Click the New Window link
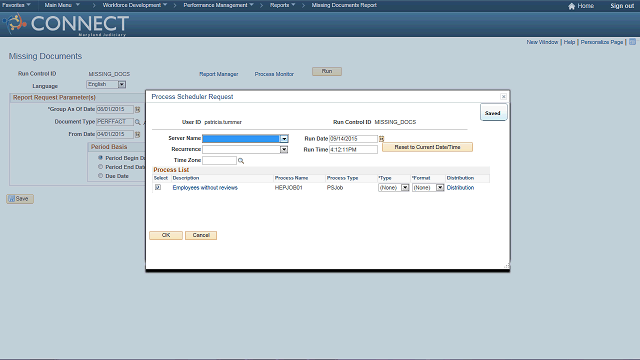The image size is (640, 360). [x=542, y=42]
